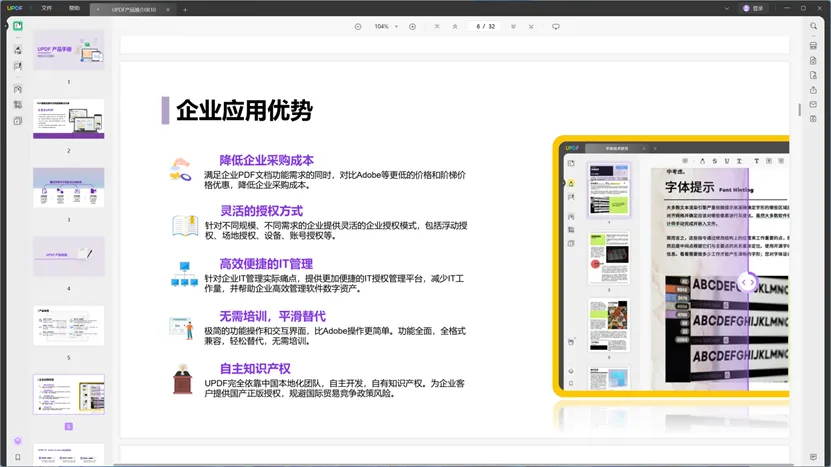Click the 登录 login button
Image resolution: width=831 pixels, height=467 pixels.
coord(753,8)
